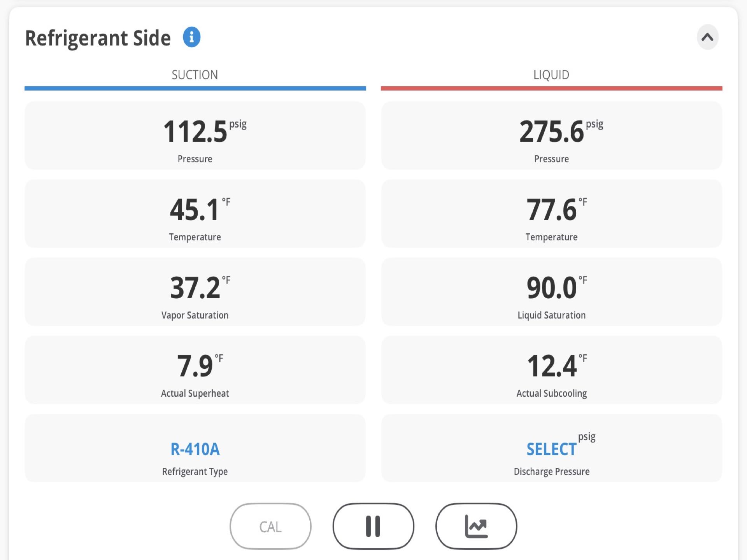Select the Liquid Saturation 90.0 °F card
This screenshot has height=560, width=747.
click(x=551, y=292)
